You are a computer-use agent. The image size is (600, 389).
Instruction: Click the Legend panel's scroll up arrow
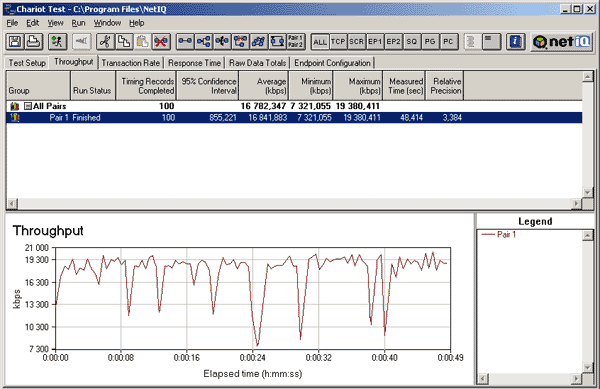click(588, 235)
